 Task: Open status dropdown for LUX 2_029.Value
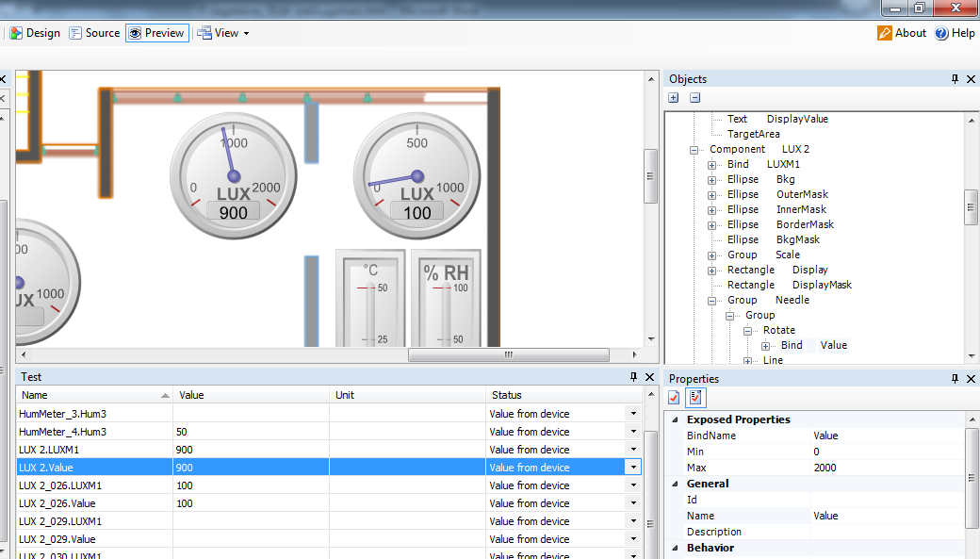pos(633,539)
